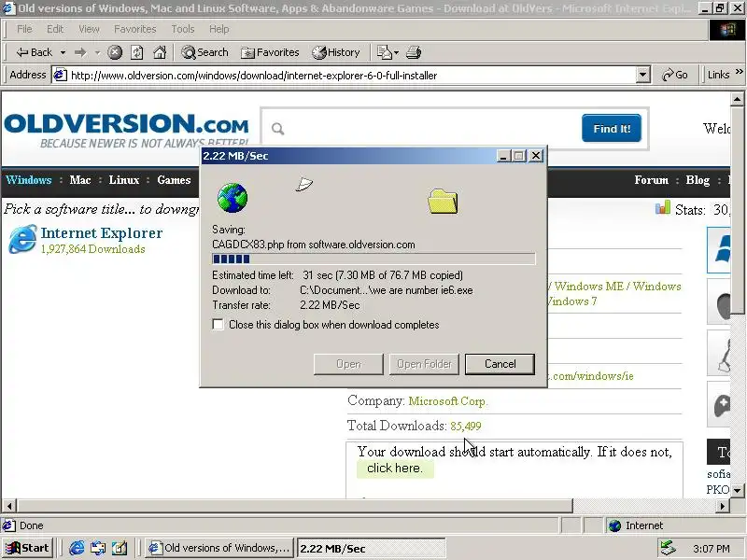This screenshot has width=747, height=560.
Task: Click the horizontal scrollbar left arrow
Action: click(x=9, y=506)
